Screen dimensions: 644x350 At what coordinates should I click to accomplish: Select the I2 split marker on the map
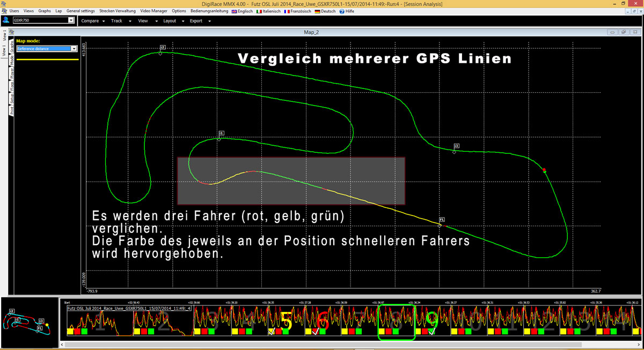[x=162, y=48]
